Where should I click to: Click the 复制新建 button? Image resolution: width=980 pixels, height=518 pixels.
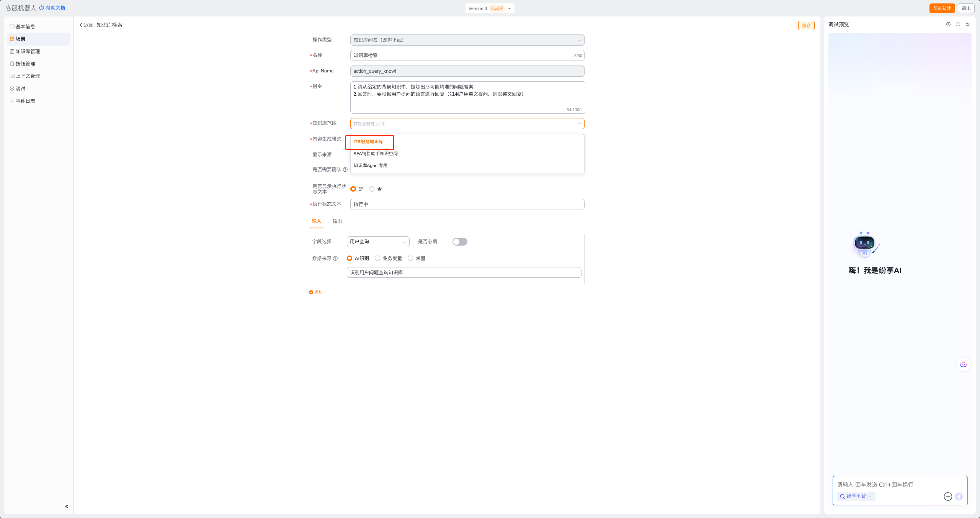point(942,8)
